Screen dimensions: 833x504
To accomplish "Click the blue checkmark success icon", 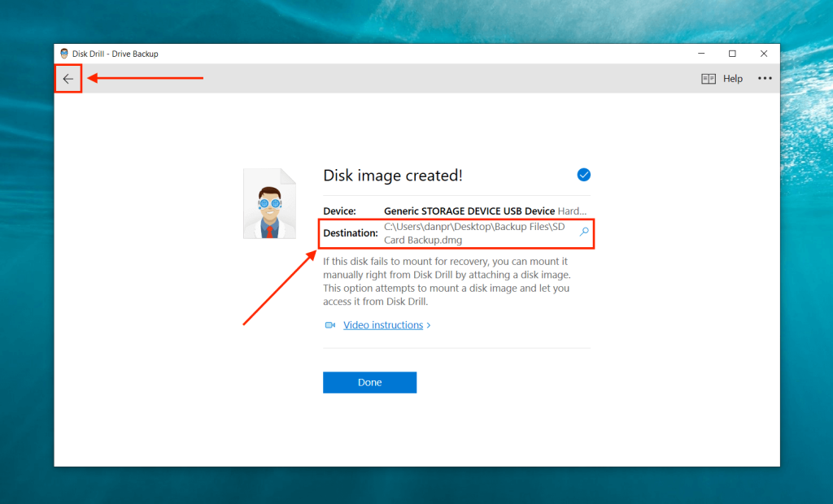I will (x=584, y=174).
